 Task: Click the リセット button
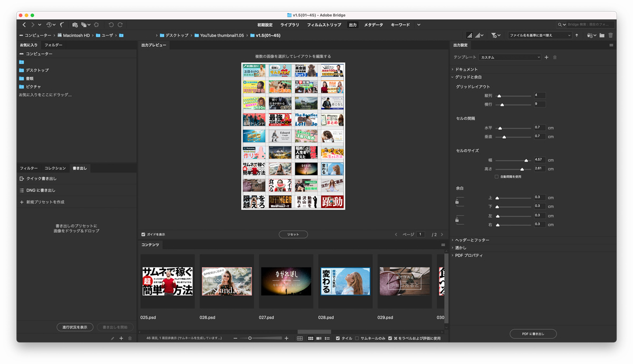point(293,234)
